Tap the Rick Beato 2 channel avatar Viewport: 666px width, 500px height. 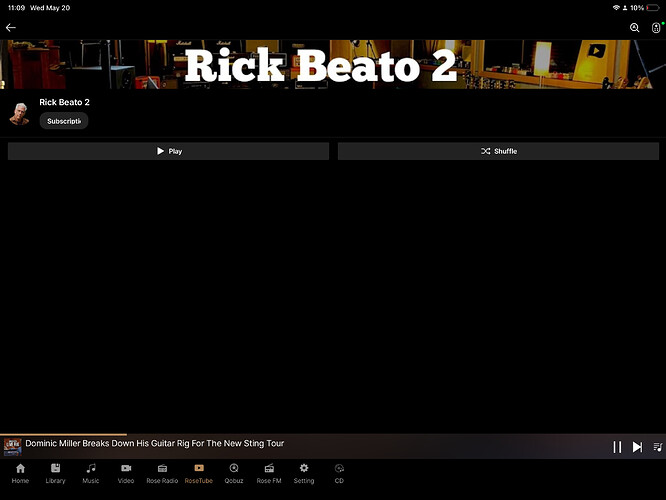pyautogui.click(x=20, y=113)
